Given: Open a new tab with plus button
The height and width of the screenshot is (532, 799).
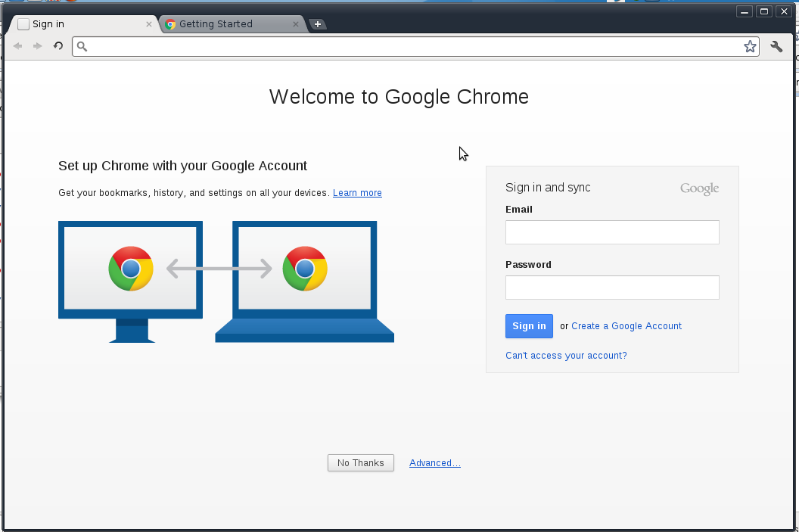Looking at the screenshot, I should 318,24.
